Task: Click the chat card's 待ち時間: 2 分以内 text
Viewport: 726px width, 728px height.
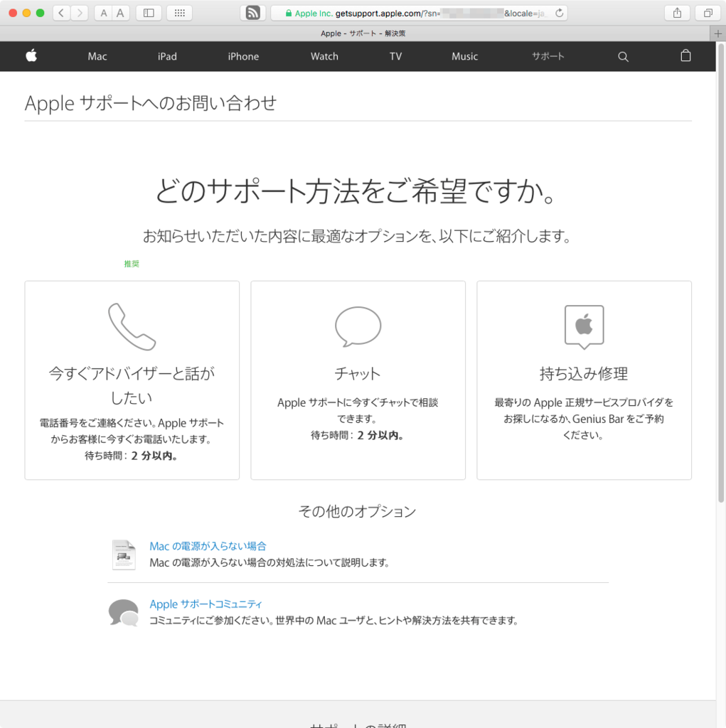Action: click(x=358, y=435)
